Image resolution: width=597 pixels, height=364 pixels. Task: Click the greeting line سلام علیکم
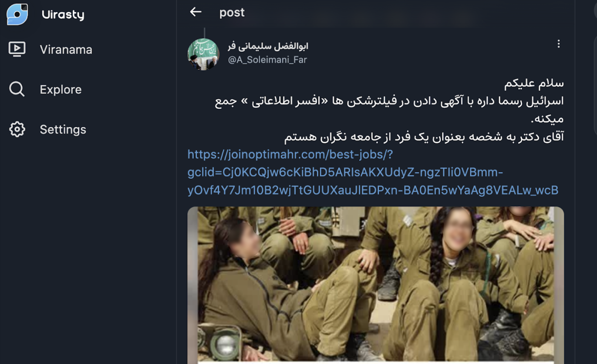pyautogui.click(x=534, y=83)
